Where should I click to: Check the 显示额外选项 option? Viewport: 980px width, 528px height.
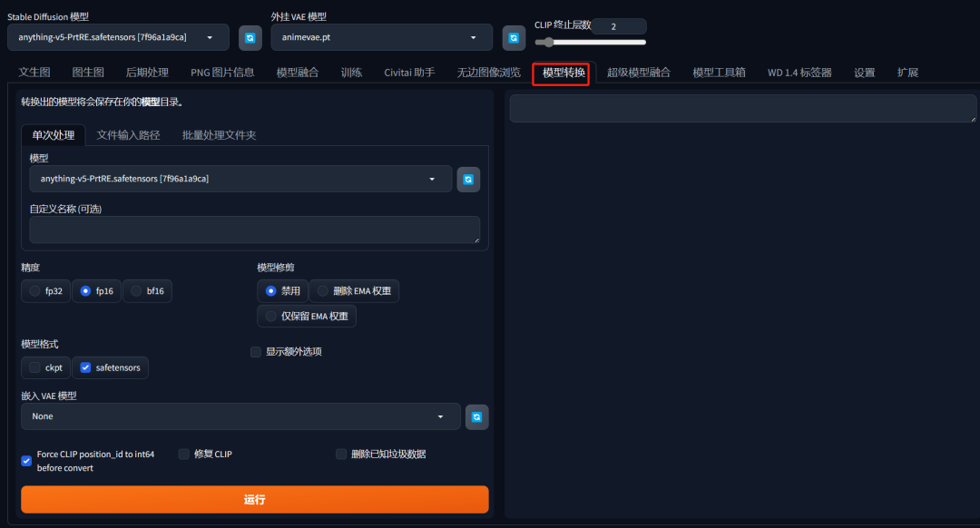256,352
